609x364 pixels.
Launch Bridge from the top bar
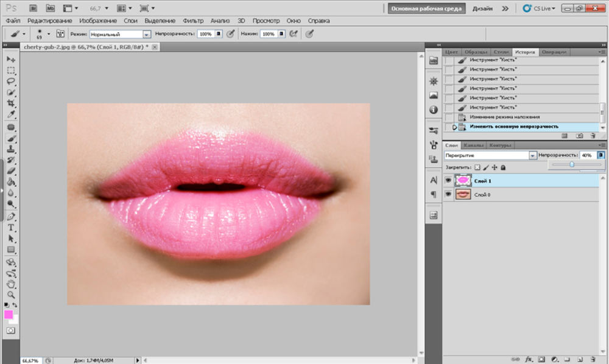pyautogui.click(x=33, y=9)
